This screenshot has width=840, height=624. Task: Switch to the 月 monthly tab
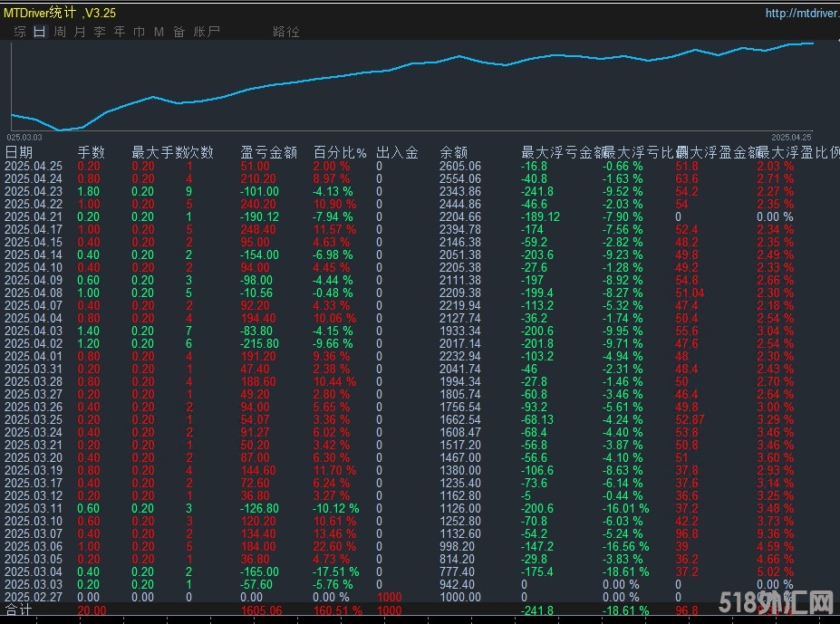[80, 32]
